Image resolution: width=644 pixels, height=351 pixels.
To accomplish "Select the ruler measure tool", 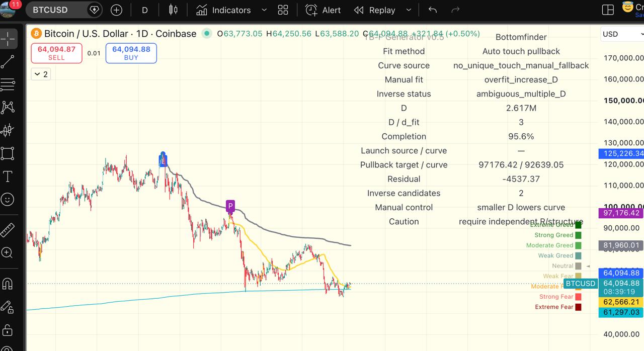I will click(x=8, y=230).
